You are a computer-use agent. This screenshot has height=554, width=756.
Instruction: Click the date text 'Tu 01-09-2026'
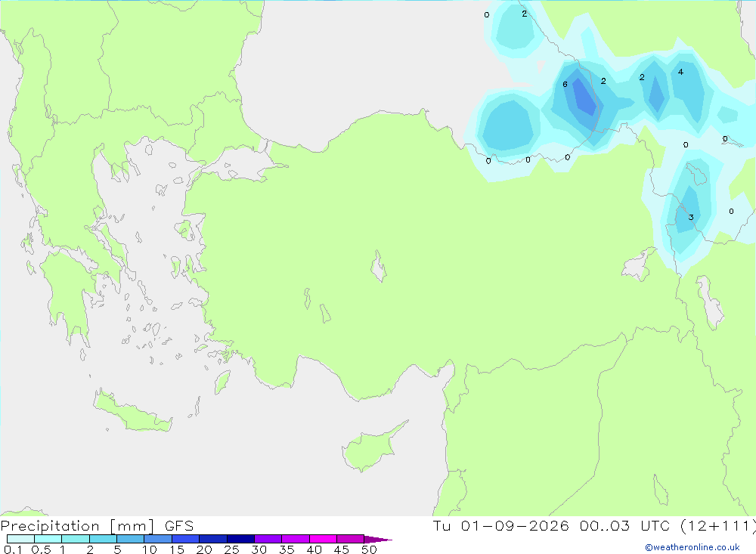[x=501, y=525]
